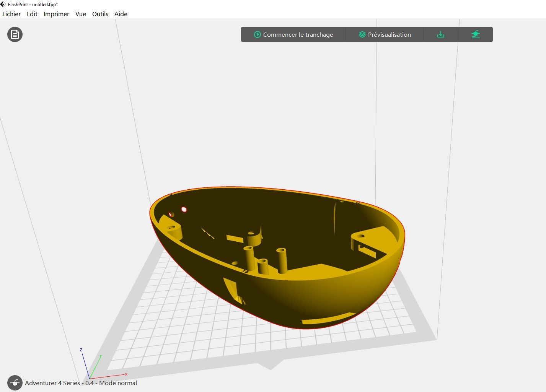Click the stacked layers icon beside Prévisualisation

pyautogui.click(x=362, y=34)
